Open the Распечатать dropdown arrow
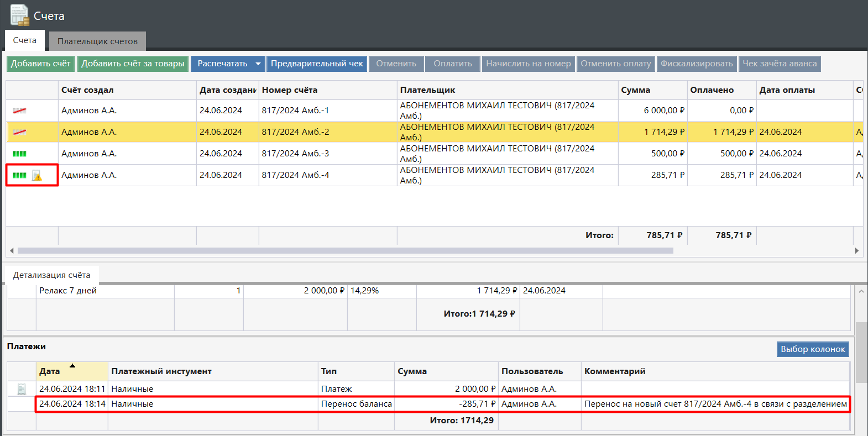The width and height of the screenshot is (868, 436). [258, 64]
